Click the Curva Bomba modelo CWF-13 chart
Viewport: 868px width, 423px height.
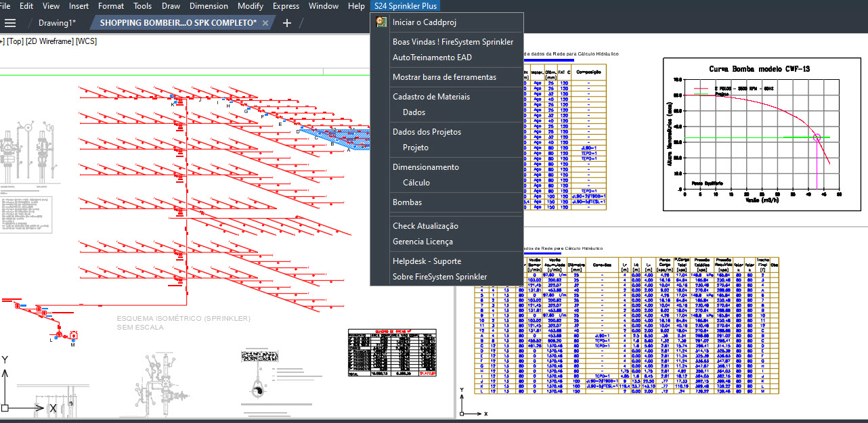pyautogui.click(x=759, y=134)
